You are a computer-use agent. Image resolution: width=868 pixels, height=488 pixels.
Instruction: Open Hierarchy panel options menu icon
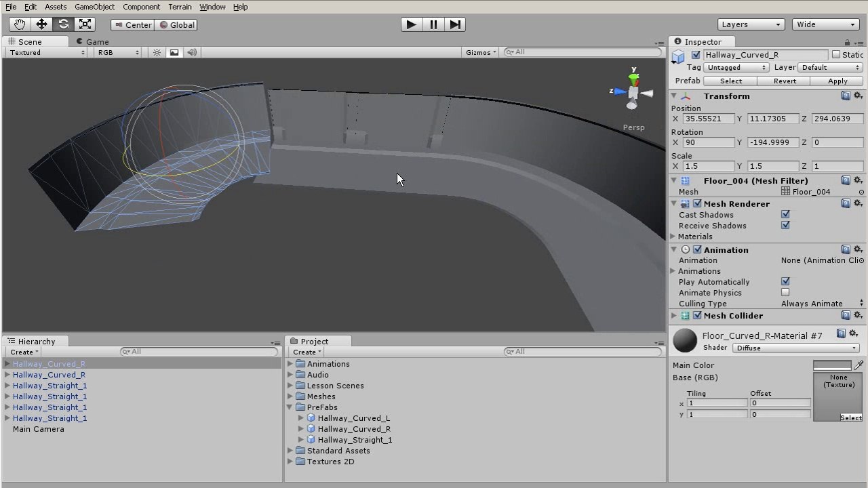click(275, 343)
